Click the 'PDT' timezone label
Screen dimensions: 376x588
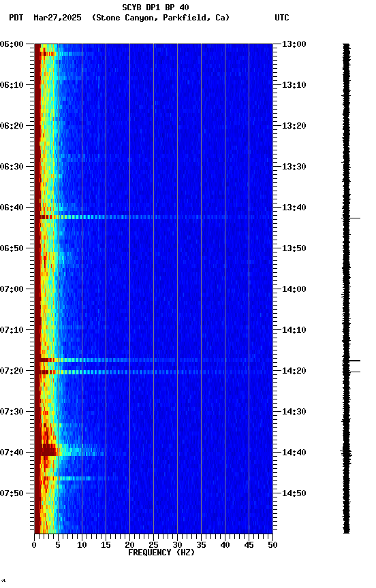click(16, 18)
